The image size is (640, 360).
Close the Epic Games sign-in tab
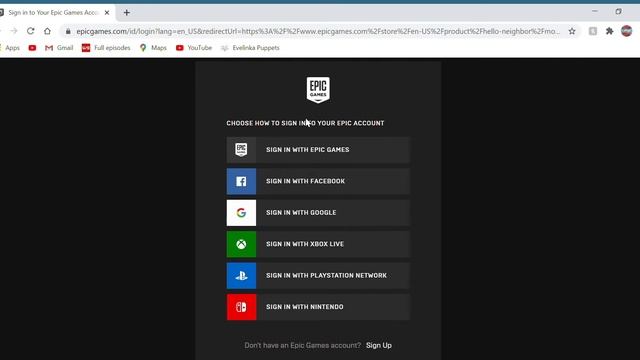107,13
